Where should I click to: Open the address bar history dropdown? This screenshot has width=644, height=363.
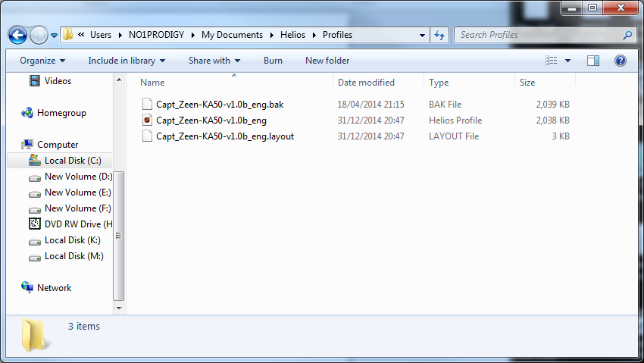pyautogui.click(x=422, y=36)
